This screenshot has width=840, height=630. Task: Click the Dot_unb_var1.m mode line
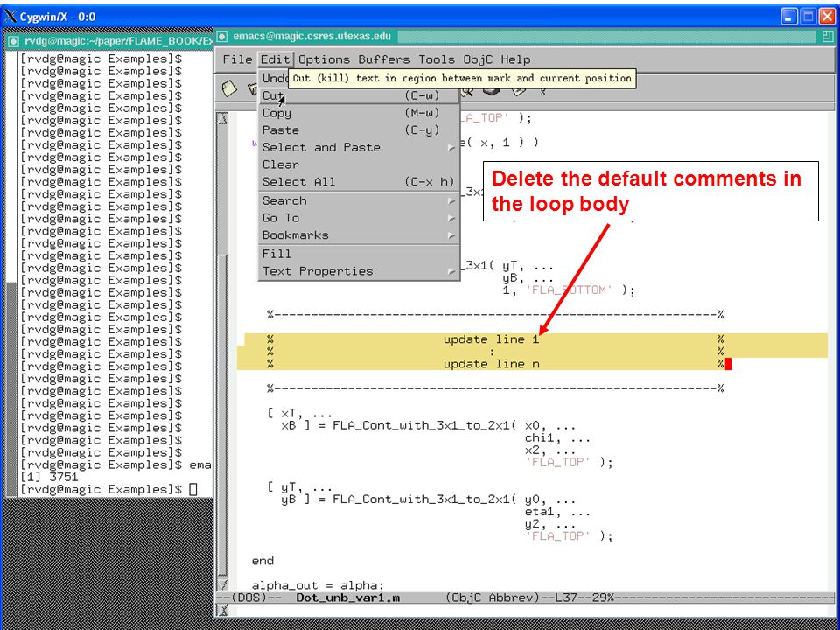pyautogui.click(x=526, y=598)
